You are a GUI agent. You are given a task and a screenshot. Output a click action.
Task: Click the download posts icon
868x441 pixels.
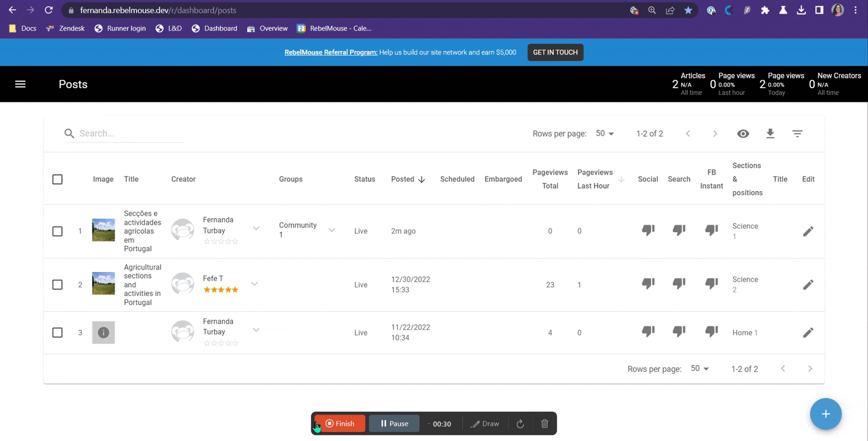pos(770,134)
